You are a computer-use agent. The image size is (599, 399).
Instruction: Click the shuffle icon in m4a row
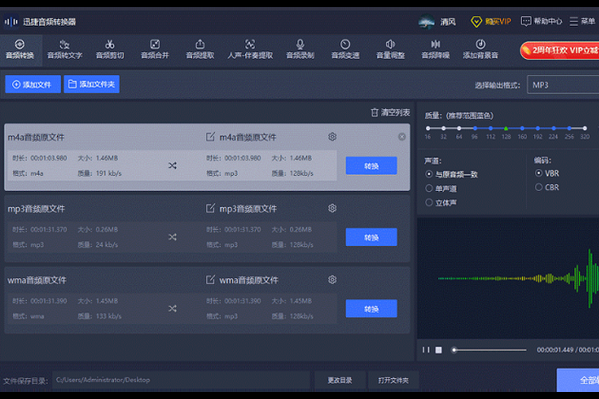tap(172, 165)
